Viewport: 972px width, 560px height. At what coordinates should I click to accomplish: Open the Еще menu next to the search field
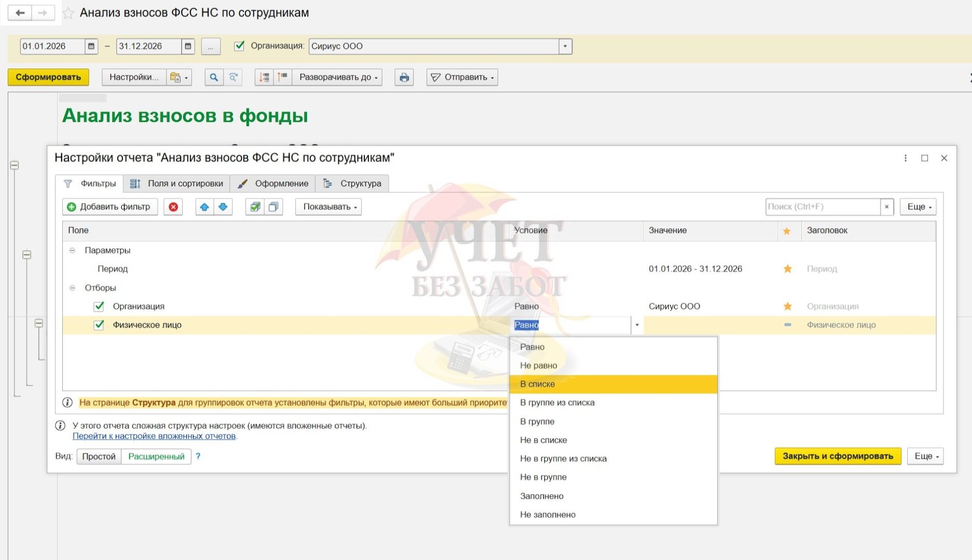pos(918,207)
